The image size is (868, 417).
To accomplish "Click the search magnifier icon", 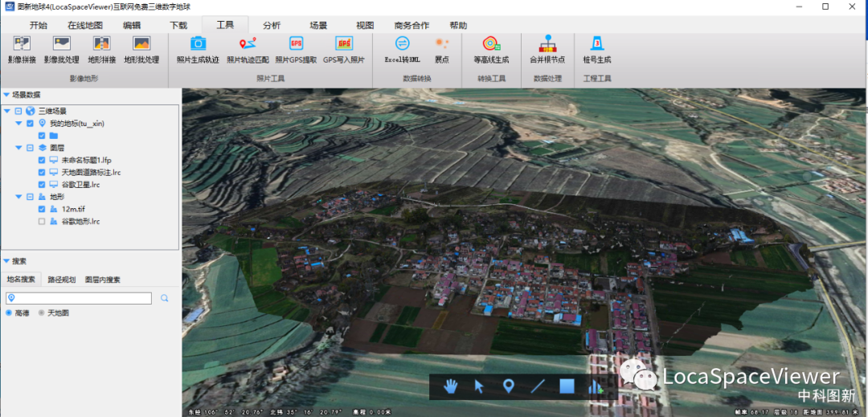I will (x=165, y=298).
